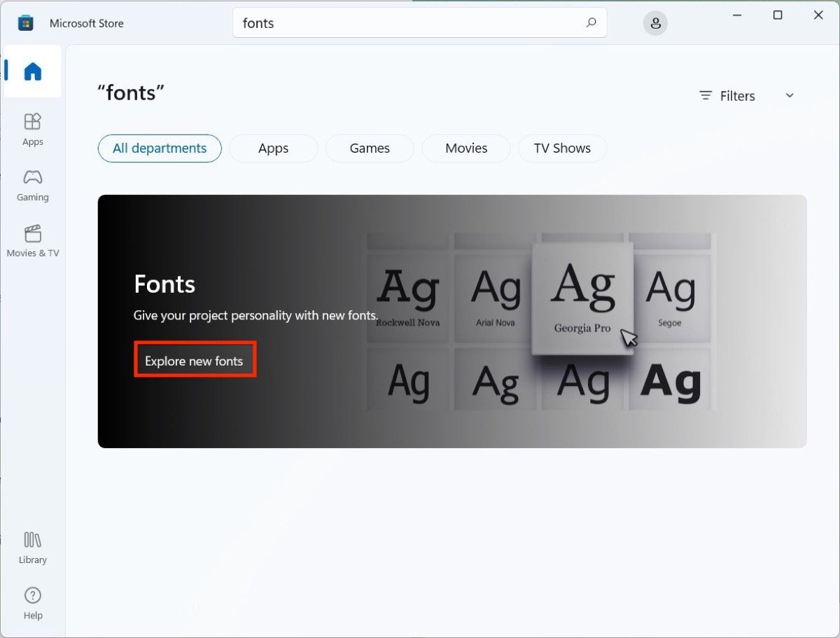Minimize the Microsoft Store window
This screenshot has width=840, height=638.
tap(736, 15)
